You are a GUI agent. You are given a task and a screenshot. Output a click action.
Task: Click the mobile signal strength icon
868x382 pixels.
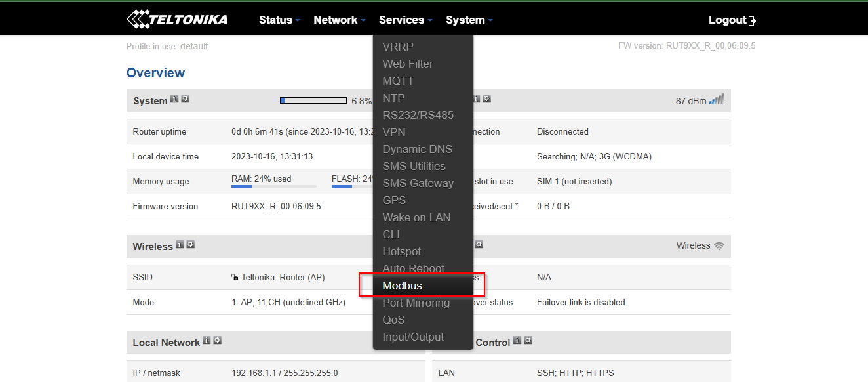718,100
